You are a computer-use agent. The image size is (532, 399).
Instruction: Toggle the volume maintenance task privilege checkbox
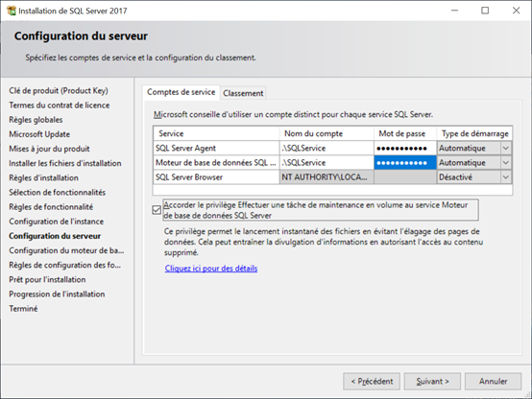pos(157,210)
